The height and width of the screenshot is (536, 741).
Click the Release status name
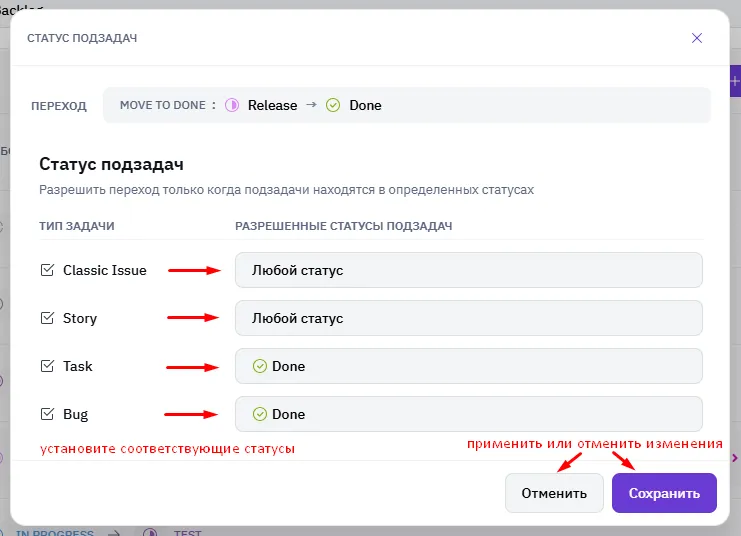pyautogui.click(x=273, y=105)
